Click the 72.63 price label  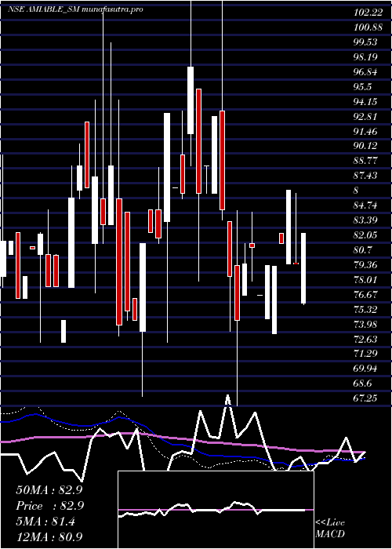coord(365,340)
